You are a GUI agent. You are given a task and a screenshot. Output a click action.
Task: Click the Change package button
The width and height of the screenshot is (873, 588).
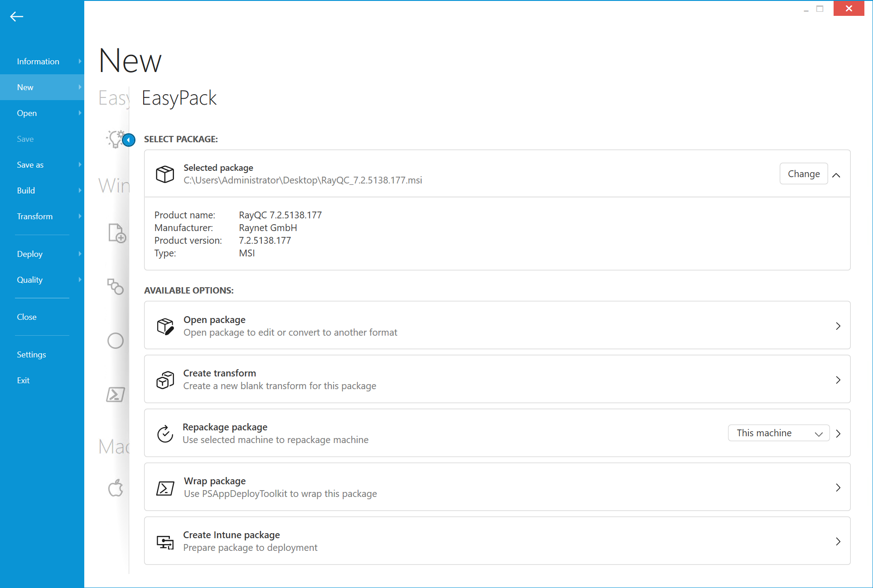804,174
